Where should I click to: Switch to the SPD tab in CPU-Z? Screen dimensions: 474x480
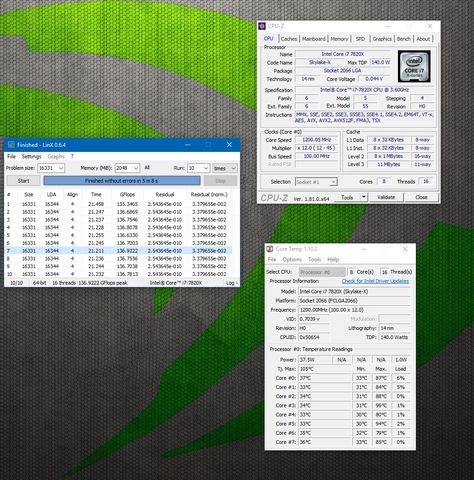point(360,39)
